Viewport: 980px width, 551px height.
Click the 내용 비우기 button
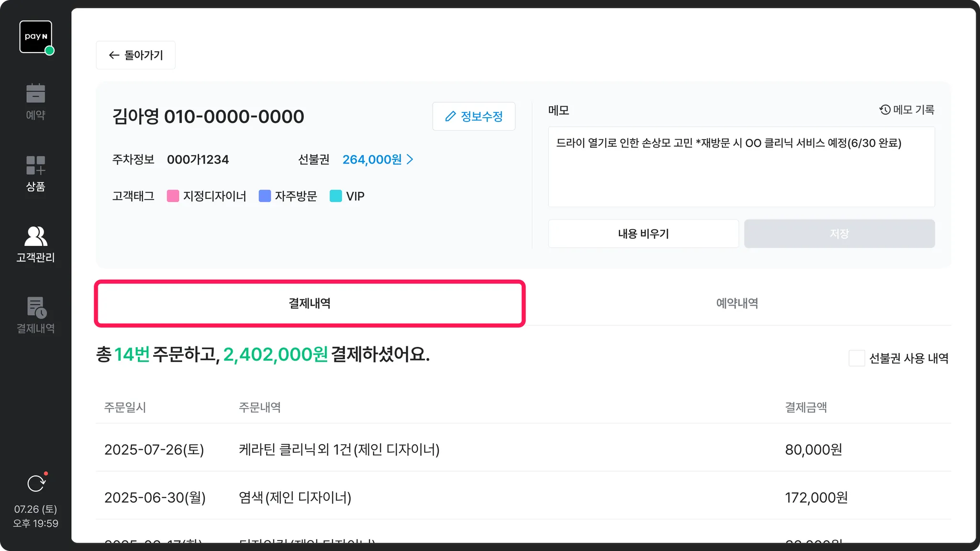tap(643, 234)
